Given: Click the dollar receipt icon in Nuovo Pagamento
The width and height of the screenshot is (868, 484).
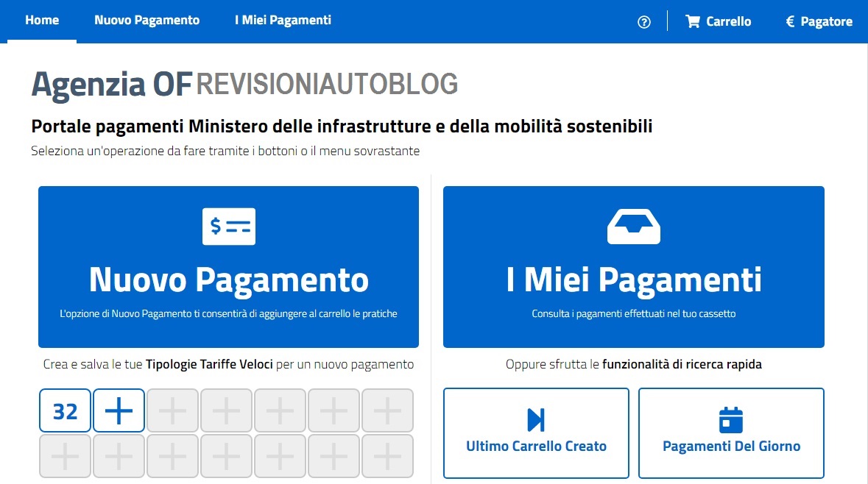Looking at the screenshot, I should [229, 227].
